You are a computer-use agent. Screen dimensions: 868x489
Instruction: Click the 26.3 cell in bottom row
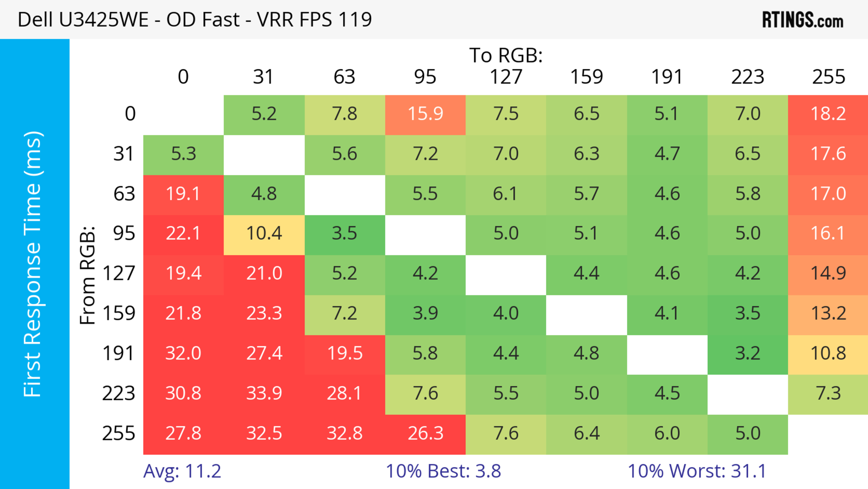tap(425, 433)
